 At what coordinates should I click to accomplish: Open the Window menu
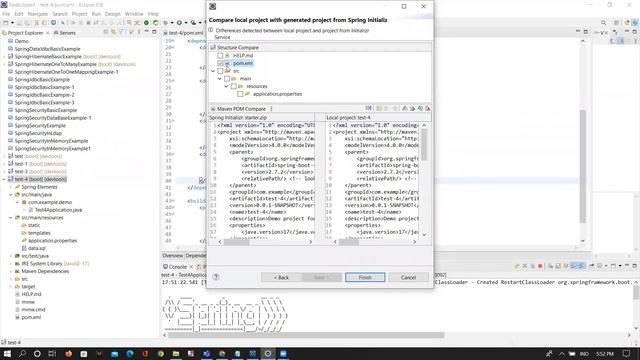point(134,14)
